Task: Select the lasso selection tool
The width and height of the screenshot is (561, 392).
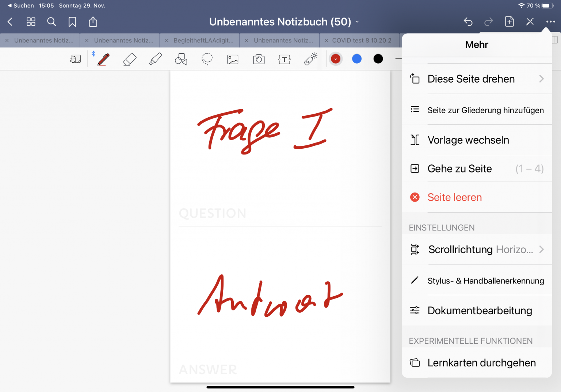Action: [x=207, y=59]
